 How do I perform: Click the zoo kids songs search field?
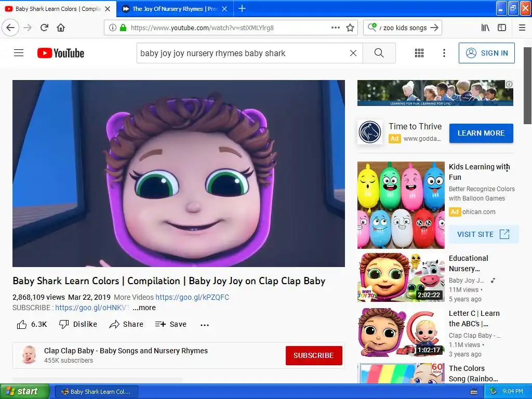[x=404, y=28]
